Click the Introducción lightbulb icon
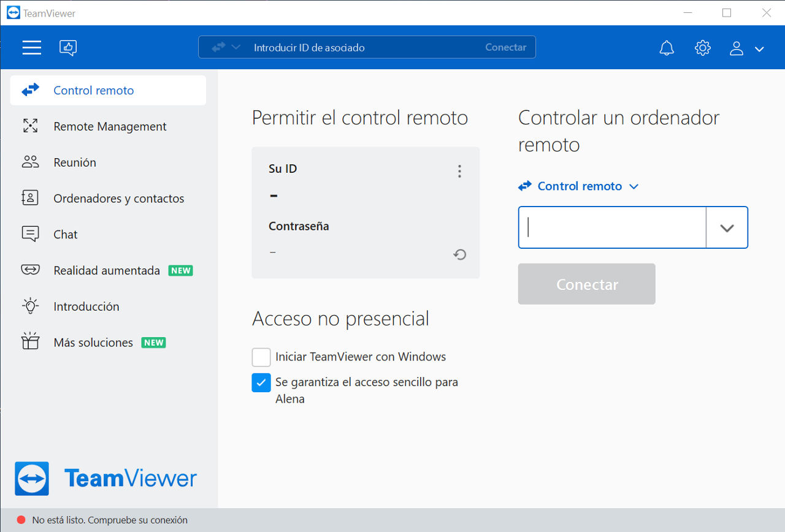The image size is (785, 532). 30,306
